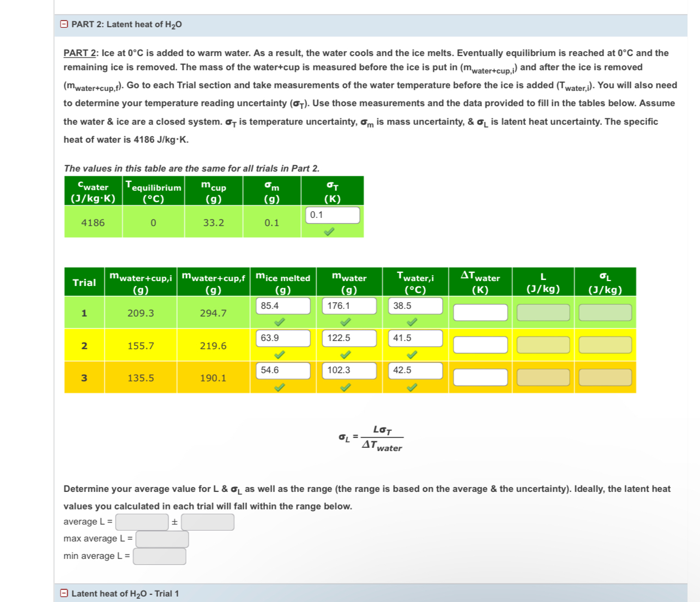Select Trial 3 initial mass 135.5
Viewport: 700px width, 602px height.
coord(141,378)
